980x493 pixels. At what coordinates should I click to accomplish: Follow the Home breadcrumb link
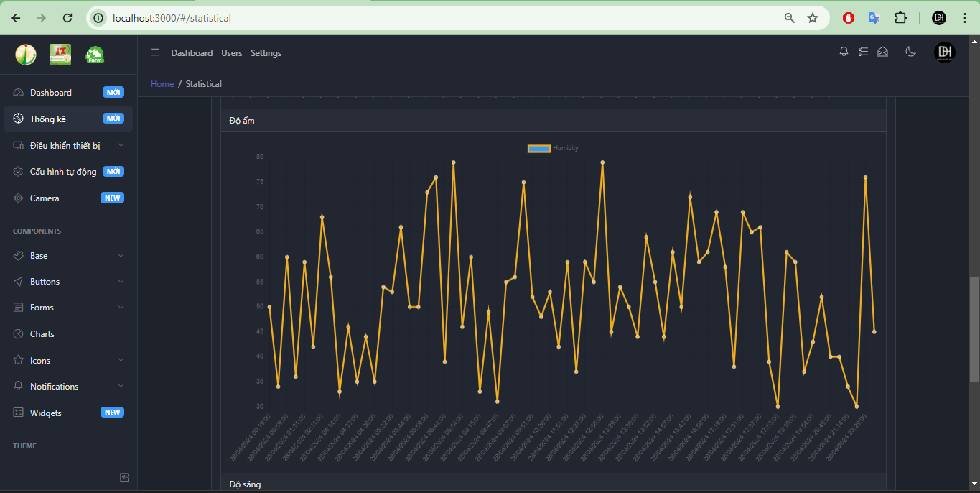[x=162, y=84]
